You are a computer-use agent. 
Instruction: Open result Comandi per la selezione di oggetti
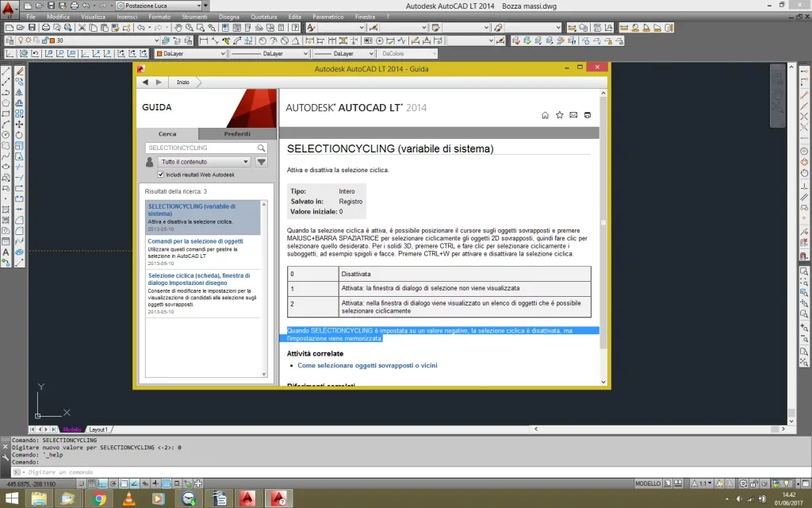coord(195,241)
